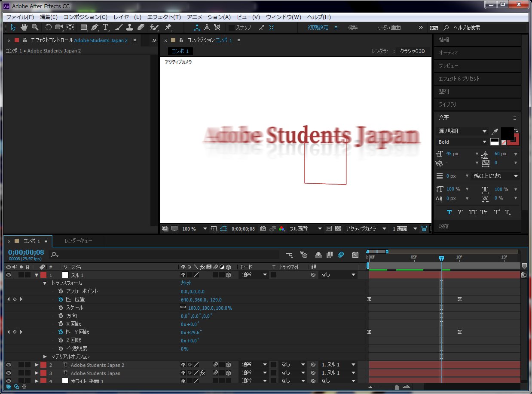532x394 pixels.
Task: Select the Small Screen workspace
Action: click(389, 27)
